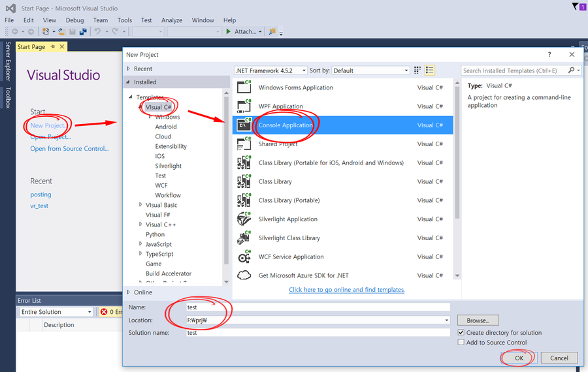Click Open from Source Control link
Image resolution: width=588 pixels, height=372 pixels.
69,148
